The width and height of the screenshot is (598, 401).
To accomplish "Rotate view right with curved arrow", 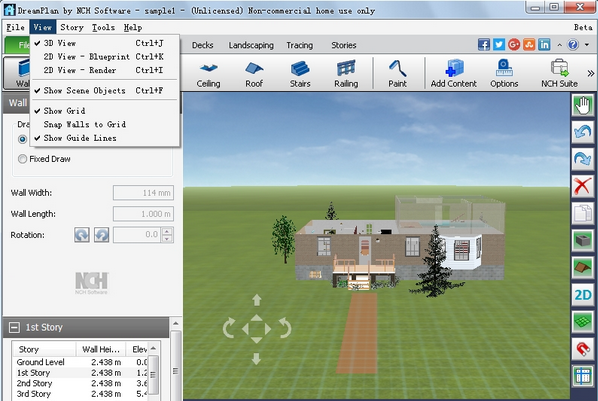I will [x=285, y=328].
